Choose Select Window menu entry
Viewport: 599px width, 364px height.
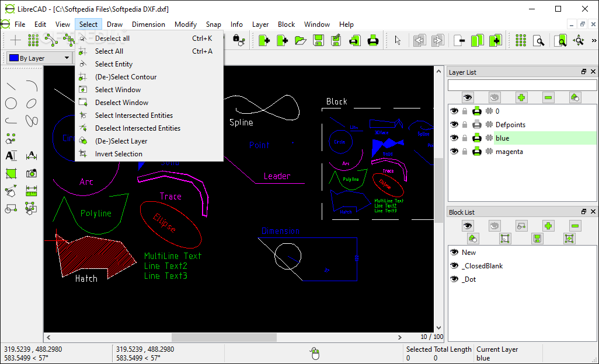tap(149, 90)
